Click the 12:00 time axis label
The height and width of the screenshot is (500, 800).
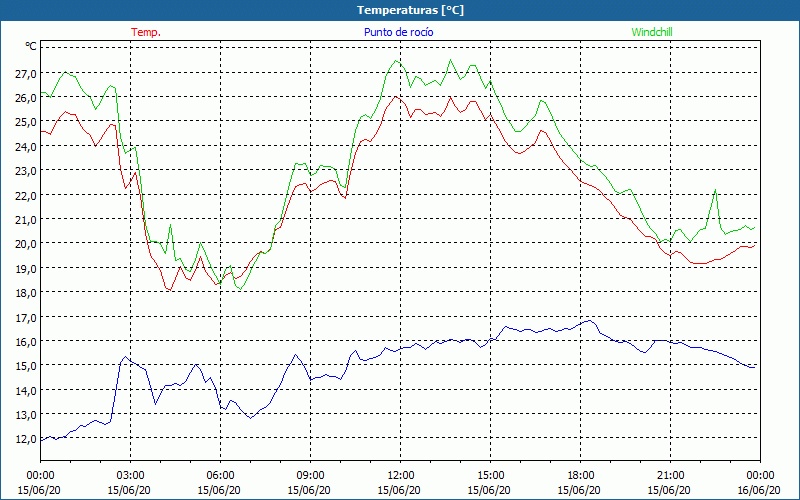[401, 476]
